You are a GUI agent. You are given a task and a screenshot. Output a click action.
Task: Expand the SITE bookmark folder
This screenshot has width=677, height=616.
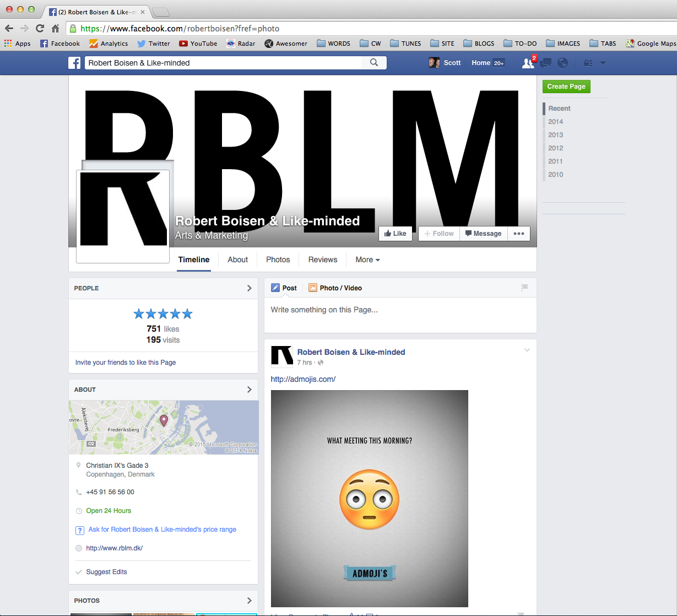(x=442, y=44)
